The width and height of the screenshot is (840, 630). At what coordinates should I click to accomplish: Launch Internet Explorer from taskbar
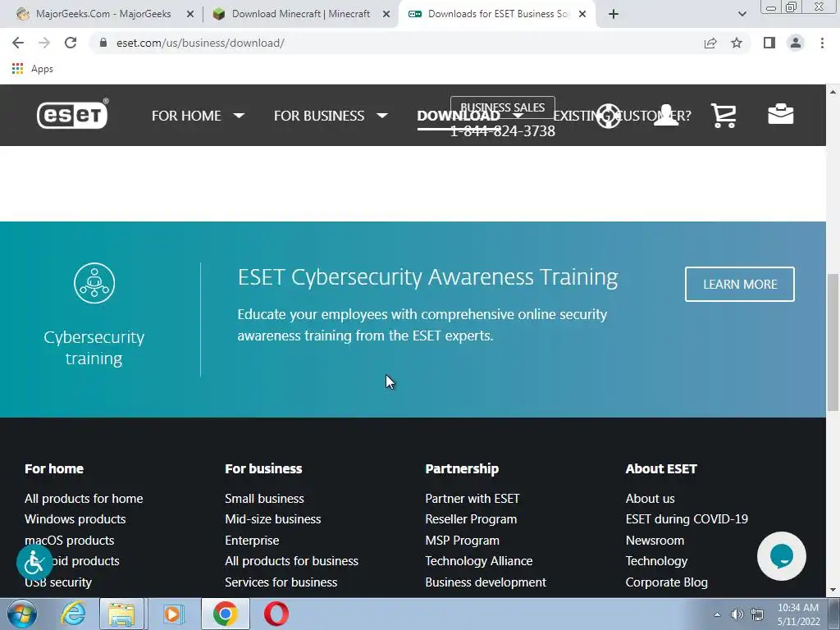point(73,614)
